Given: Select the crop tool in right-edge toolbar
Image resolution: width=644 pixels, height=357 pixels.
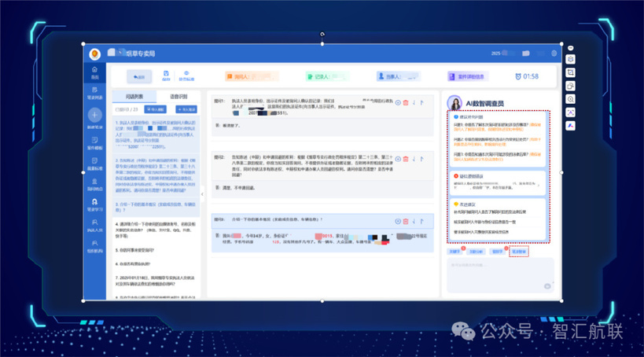Looking at the screenshot, I should tap(570, 72).
